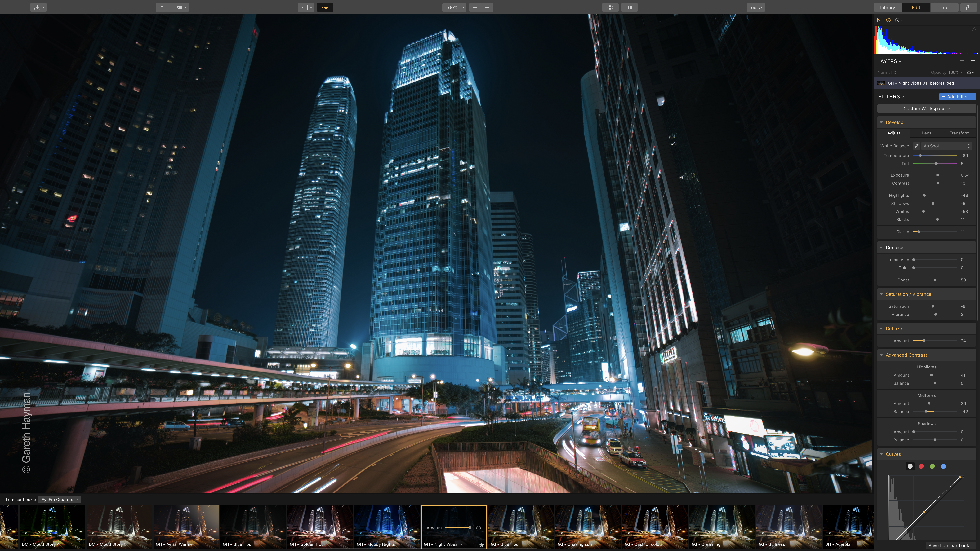Add a new layer with plus icon
Screen dimensions: 980x551
click(972, 61)
